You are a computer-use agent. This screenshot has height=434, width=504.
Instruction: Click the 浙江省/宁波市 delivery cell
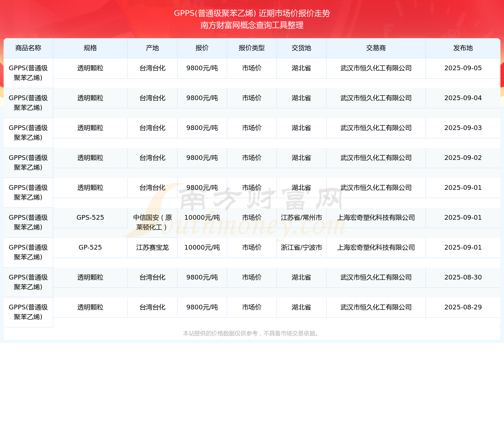[301, 247]
